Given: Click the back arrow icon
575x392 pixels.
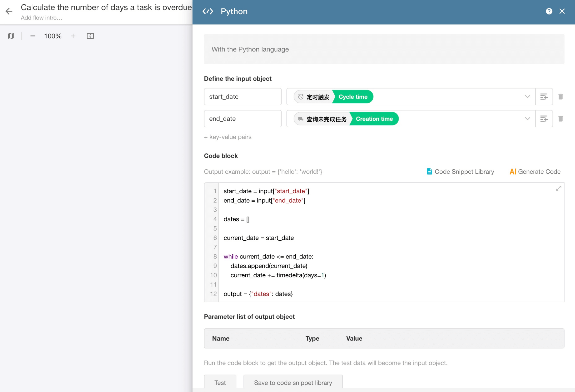Looking at the screenshot, I should [9, 11].
